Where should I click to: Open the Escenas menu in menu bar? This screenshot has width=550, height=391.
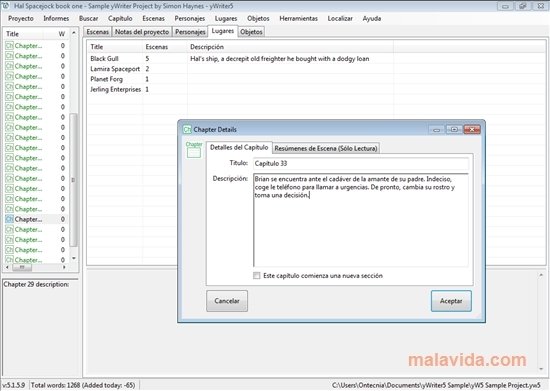tap(153, 19)
